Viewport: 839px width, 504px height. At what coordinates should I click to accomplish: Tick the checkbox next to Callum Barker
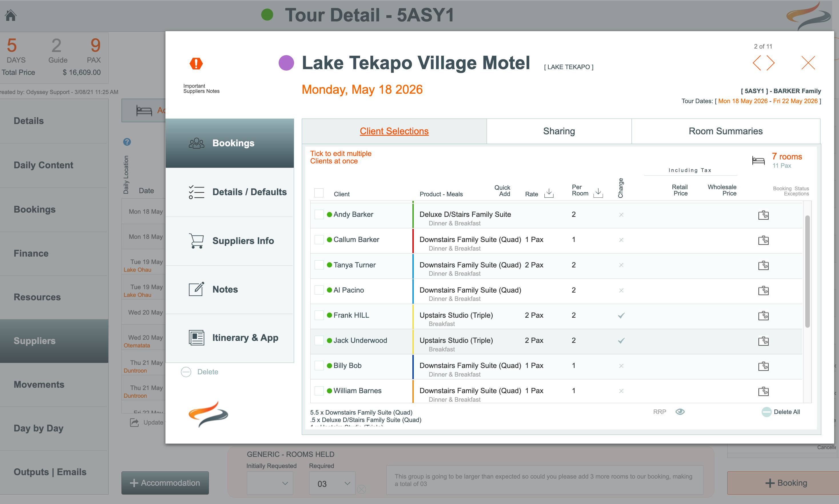pos(319,240)
